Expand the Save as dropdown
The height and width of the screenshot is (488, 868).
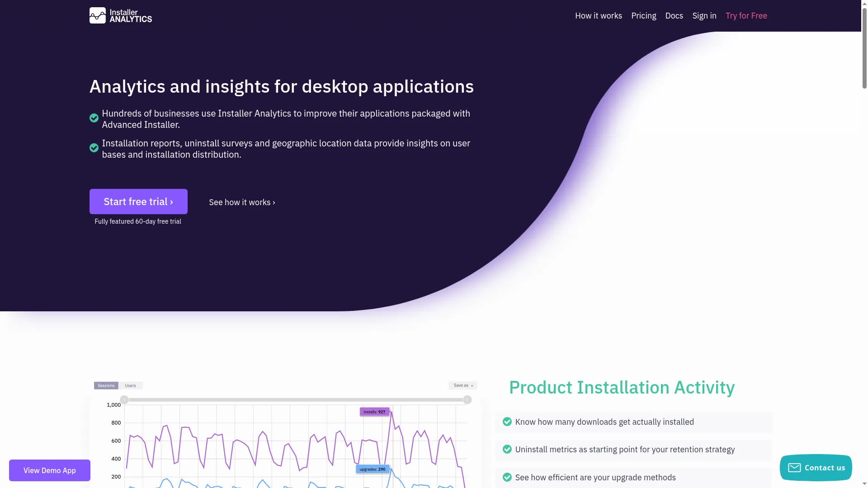click(463, 385)
